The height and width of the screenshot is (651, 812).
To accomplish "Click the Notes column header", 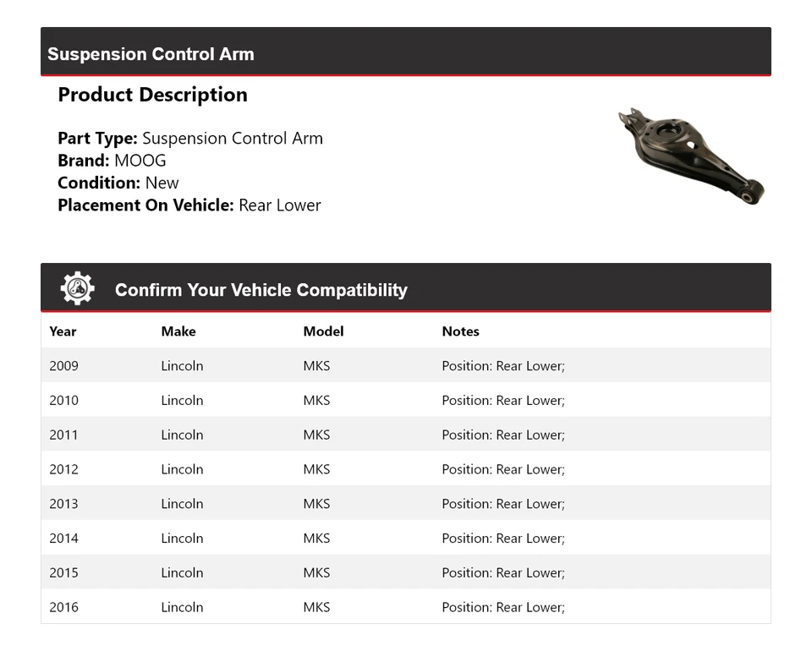I will click(460, 331).
